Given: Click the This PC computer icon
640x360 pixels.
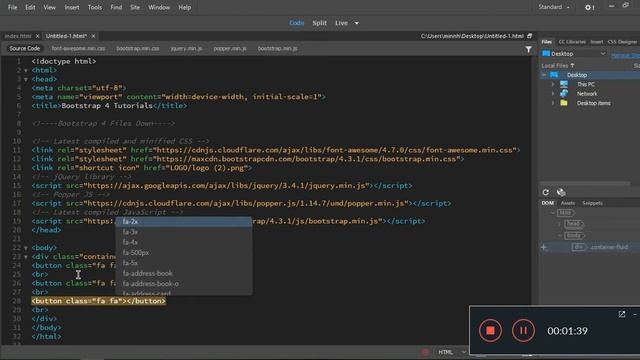Looking at the screenshot, I should click(564, 84).
